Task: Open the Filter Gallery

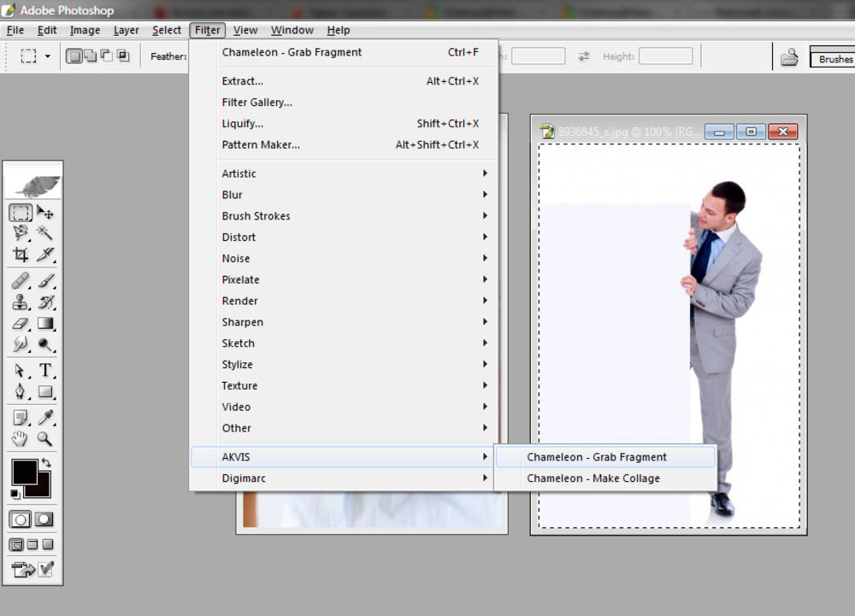Action: (x=344, y=102)
